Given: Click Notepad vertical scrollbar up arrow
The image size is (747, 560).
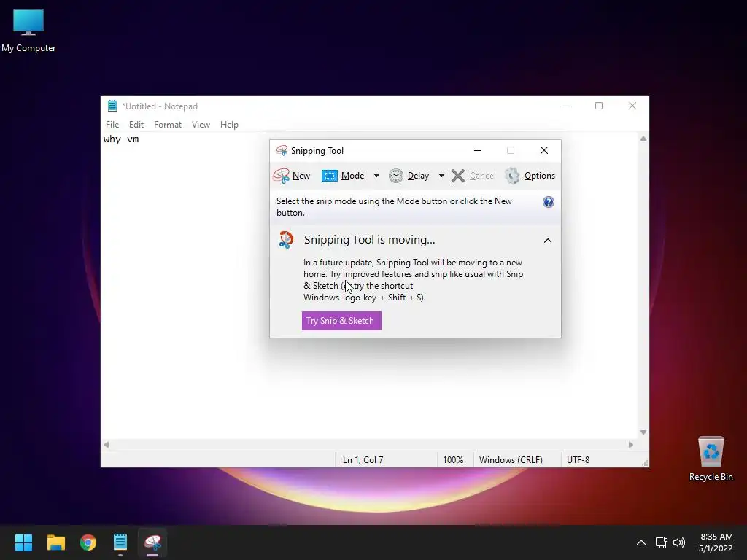Looking at the screenshot, I should [x=643, y=139].
